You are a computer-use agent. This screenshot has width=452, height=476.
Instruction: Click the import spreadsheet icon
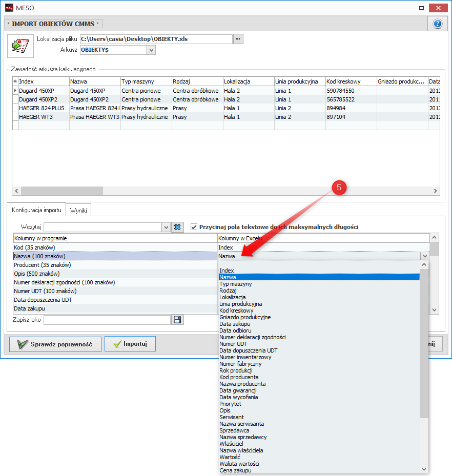(20, 45)
